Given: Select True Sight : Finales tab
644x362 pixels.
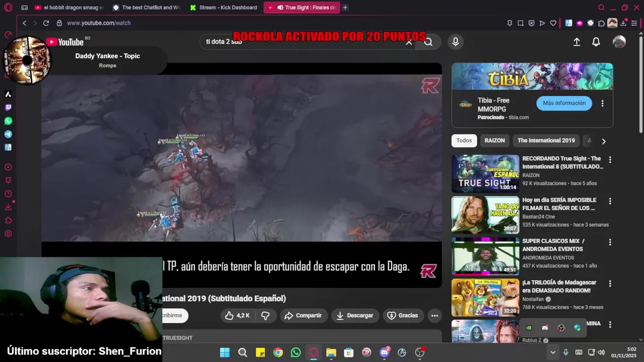Looking at the screenshot, I should (301, 8).
